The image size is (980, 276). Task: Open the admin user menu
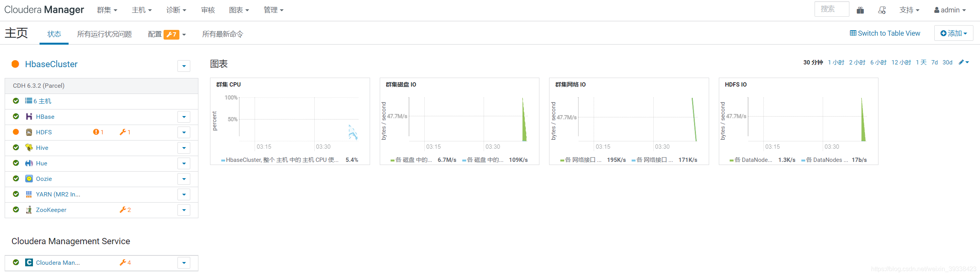[x=950, y=10]
